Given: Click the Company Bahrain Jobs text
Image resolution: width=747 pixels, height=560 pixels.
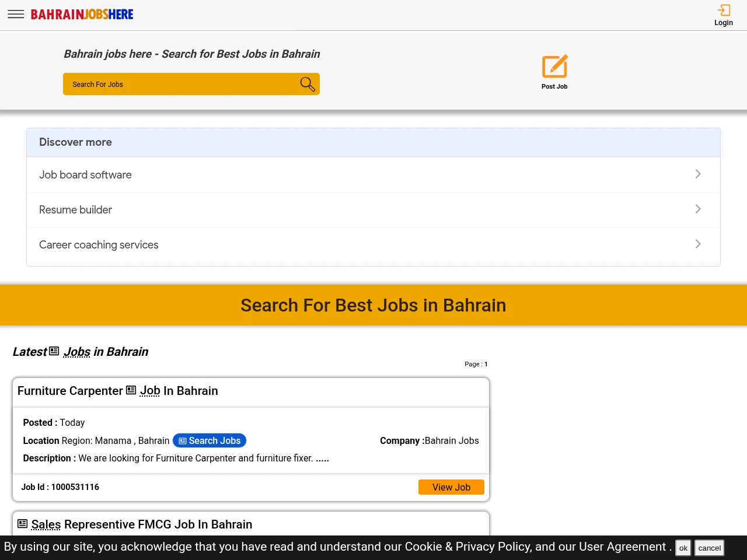Looking at the screenshot, I should (430, 440).
